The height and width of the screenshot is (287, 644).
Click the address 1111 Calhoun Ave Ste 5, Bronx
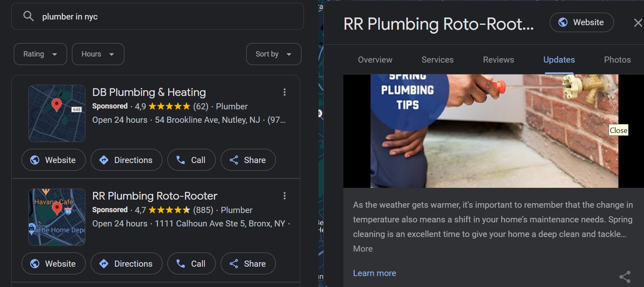(220, 224)
